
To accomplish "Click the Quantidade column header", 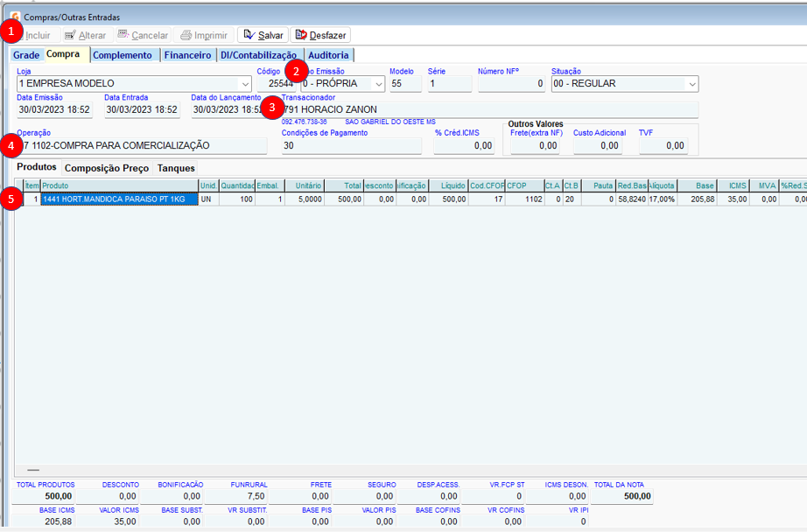I will tap(237, 185).
